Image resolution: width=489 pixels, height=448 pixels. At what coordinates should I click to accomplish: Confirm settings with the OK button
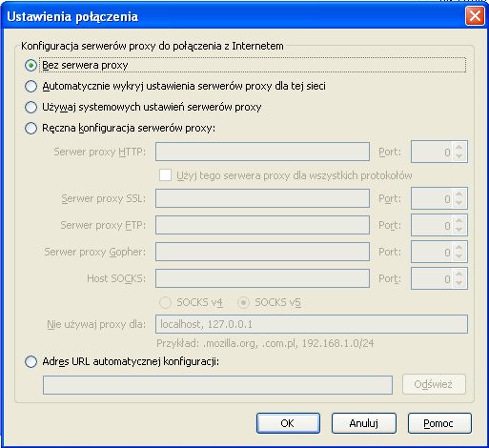point(288,423)
